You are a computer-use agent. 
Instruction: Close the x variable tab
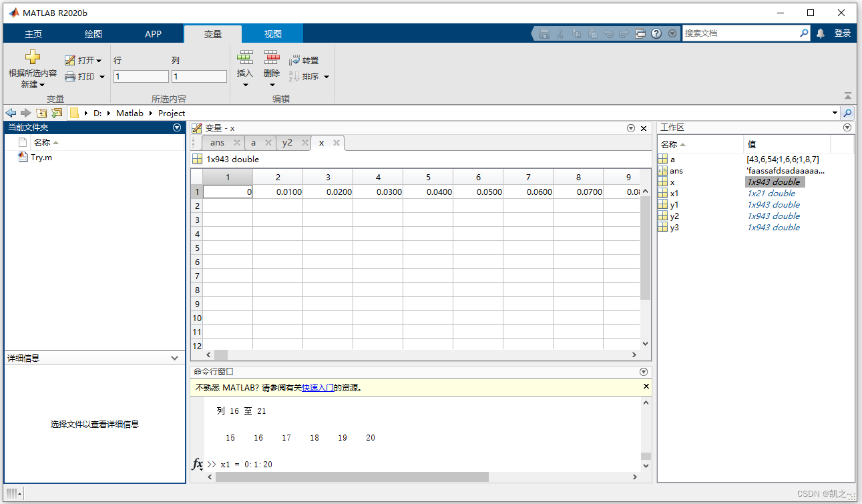coord(337,143)
